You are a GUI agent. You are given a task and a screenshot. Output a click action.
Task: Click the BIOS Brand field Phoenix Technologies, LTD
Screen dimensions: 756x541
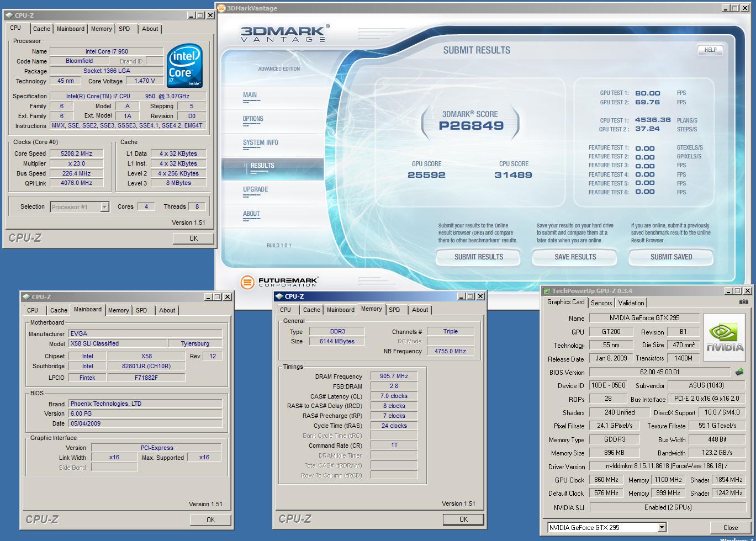[145, 404]
